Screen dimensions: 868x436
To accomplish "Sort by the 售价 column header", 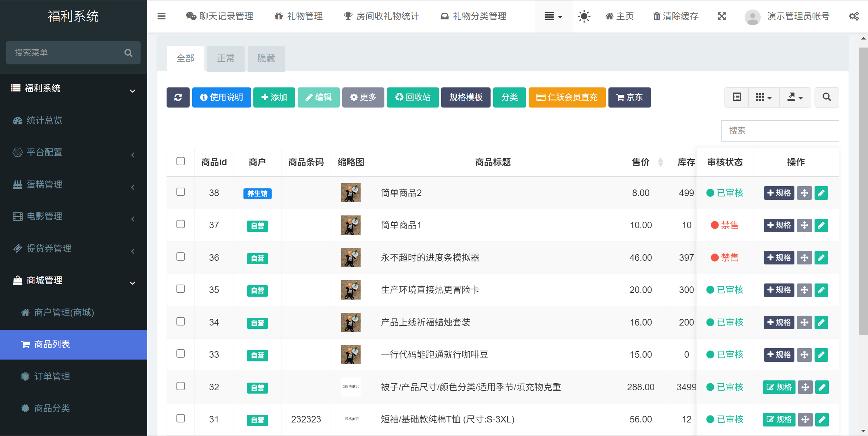I will 641,162.
